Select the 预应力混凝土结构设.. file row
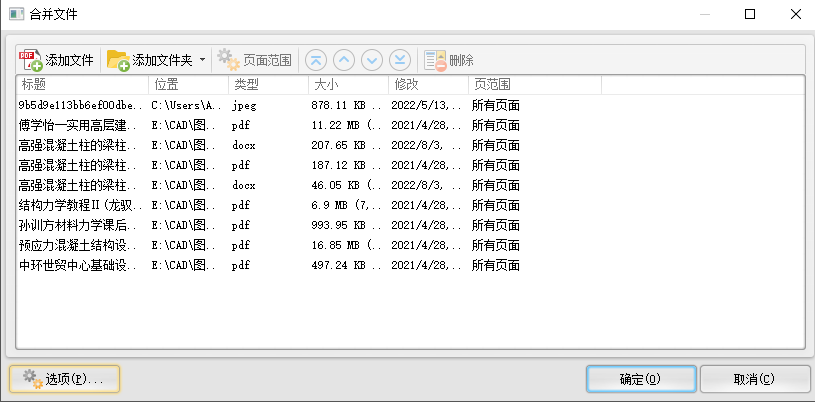 (x=411, y=245)
